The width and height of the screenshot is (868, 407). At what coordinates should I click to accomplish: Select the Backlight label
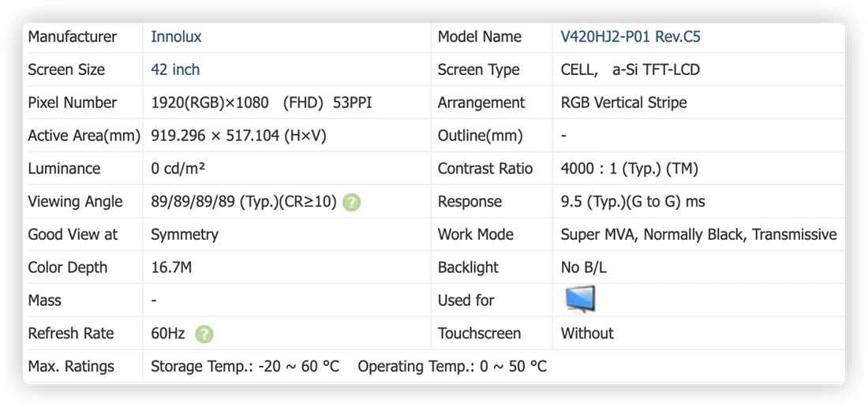[x=468, y=267]
